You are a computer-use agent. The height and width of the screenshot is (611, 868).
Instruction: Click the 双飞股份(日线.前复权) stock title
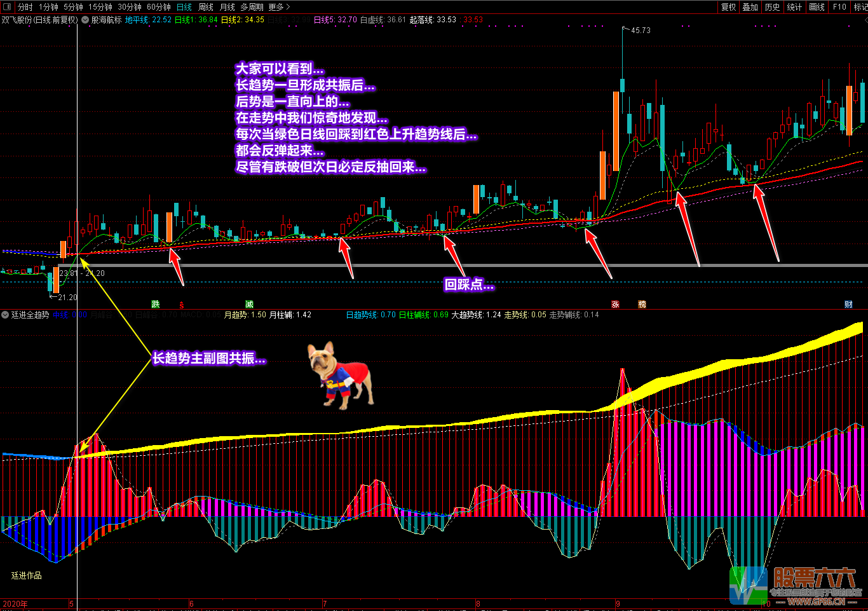click(x=39, y=20)
